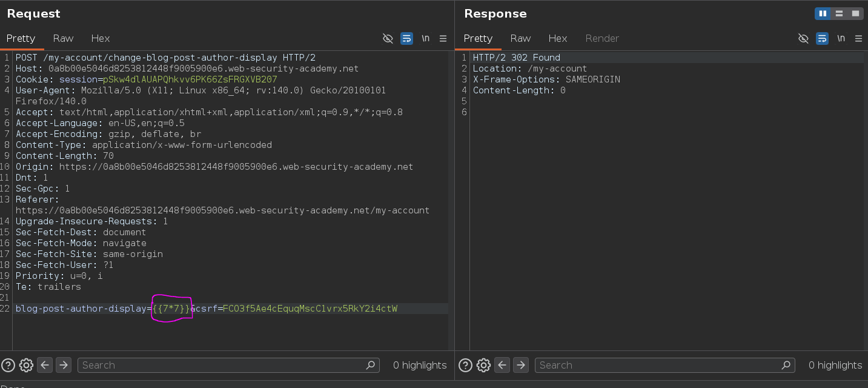Go to the previous Response search match
This screenshot has height=388, width=868.
click(x=502, y=365)
